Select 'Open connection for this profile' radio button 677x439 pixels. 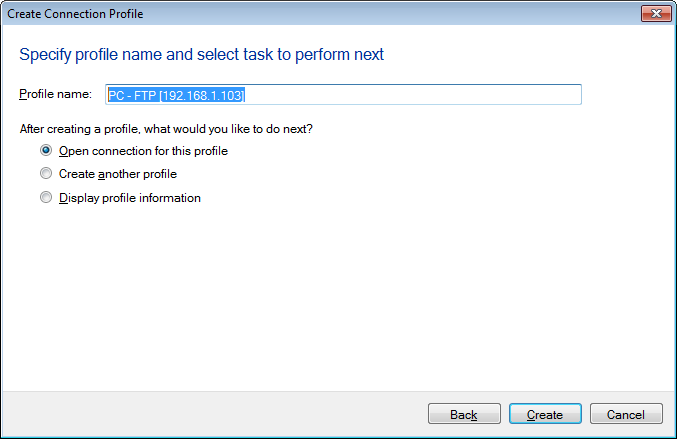(x=46, y=151)
